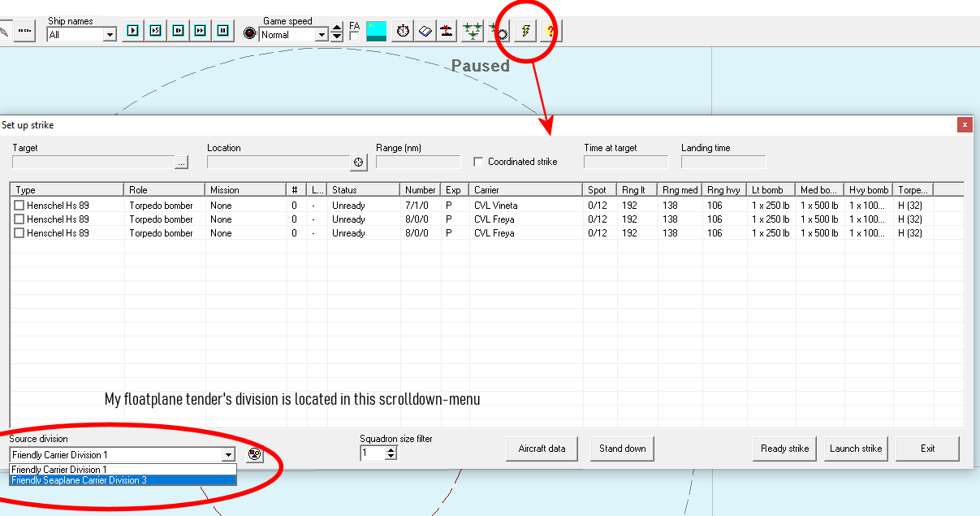This screenshot has width=980, height=516.
Task: Check the first Henschel Hs 89 row checkbox
Action: (x=19, y=206)
